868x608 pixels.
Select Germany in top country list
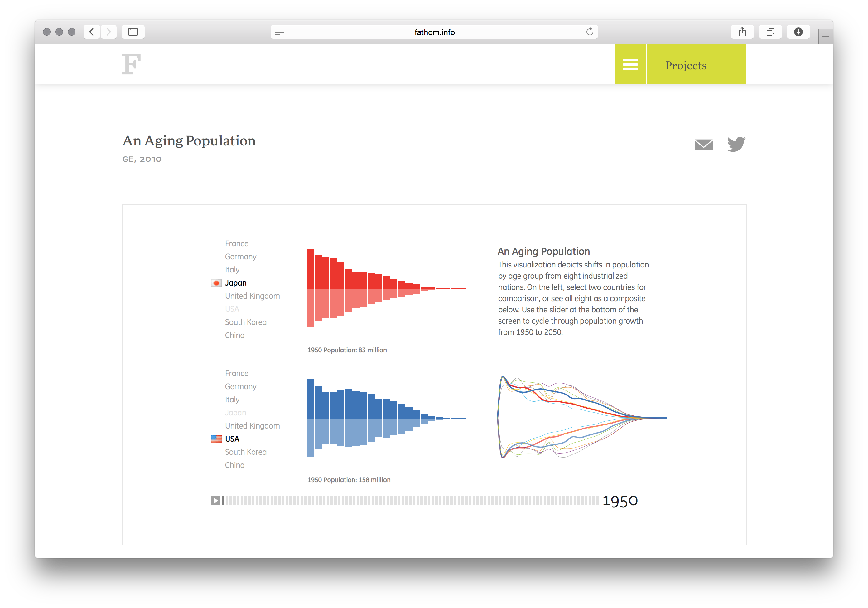pyautogui.click(x=240, y=257)
